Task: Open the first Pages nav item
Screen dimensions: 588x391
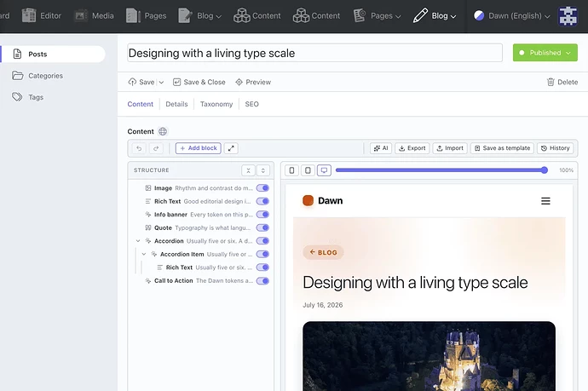Action: coord(147,15)
